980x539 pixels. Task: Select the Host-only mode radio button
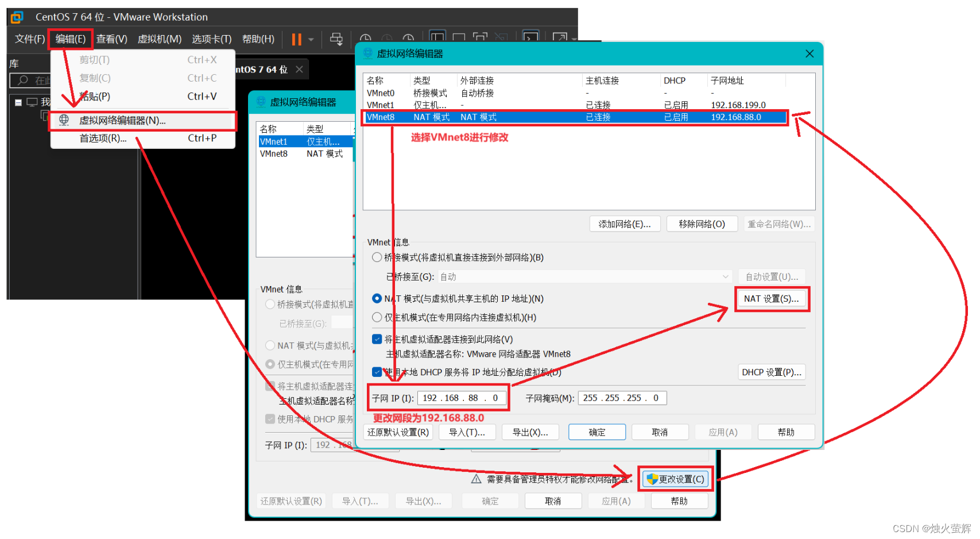[377, 317]
